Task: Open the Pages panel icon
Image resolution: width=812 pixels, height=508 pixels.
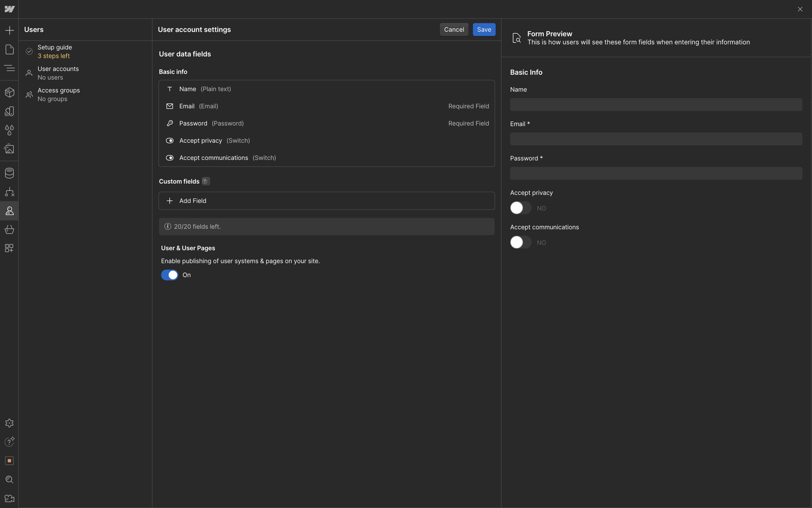Action: (x=9, y=50)
